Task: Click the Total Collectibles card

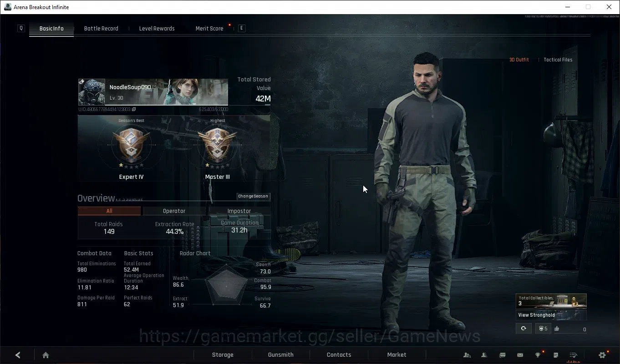Action: pyautogui.click(x=551, y=301)
